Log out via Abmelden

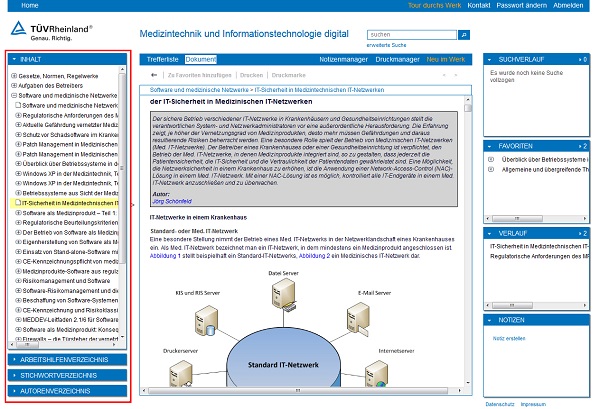coord(568,5)
